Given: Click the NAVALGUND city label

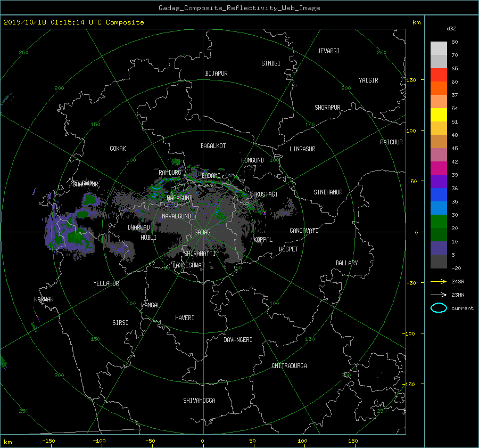Looking at the screenshot, I should click(176, 216).
